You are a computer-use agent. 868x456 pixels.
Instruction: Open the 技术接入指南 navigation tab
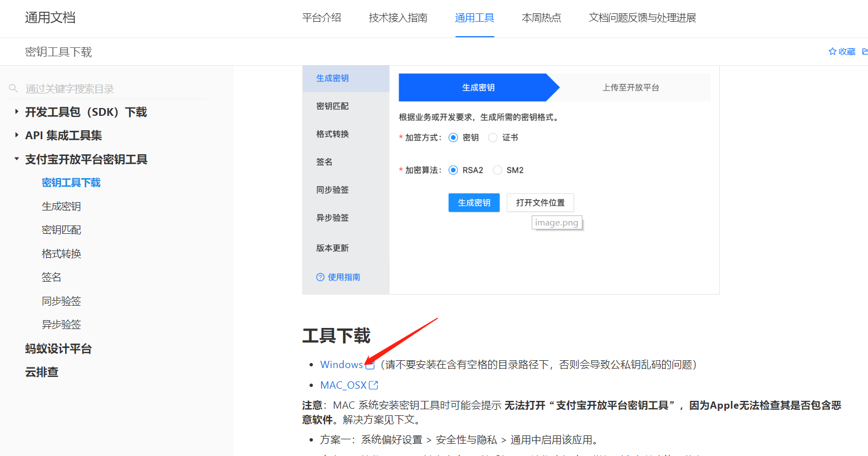(x=398, y=18)
